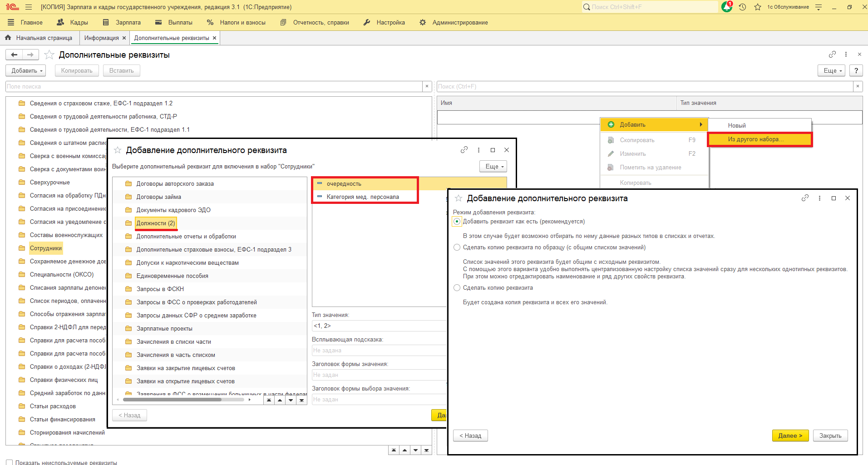The height and width of the screenshot is (465, 868).
Task: Copy link icon in the right add-mode dialog
Action: [805, 198]
